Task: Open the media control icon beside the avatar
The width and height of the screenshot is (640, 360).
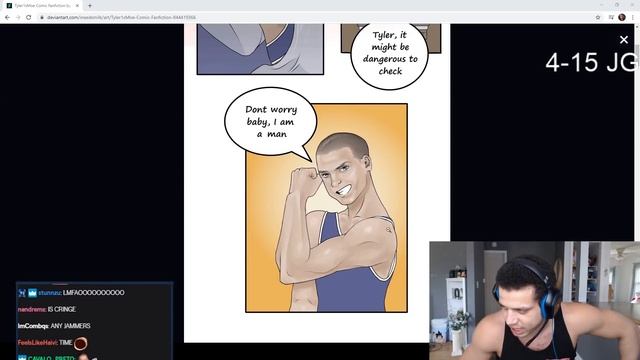Action: click(x=611, y=18)
